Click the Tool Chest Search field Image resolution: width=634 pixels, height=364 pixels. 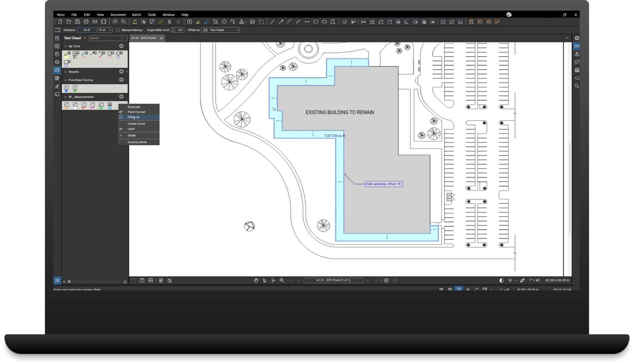tap(107, 38)
